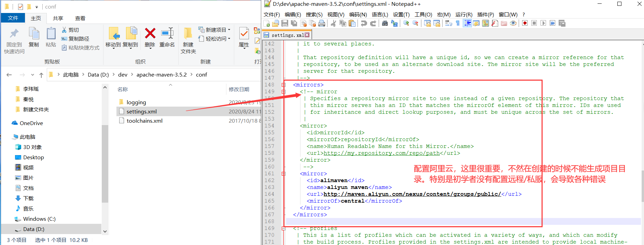Undo the last edit in Notepad++

[x=364, y=23]
